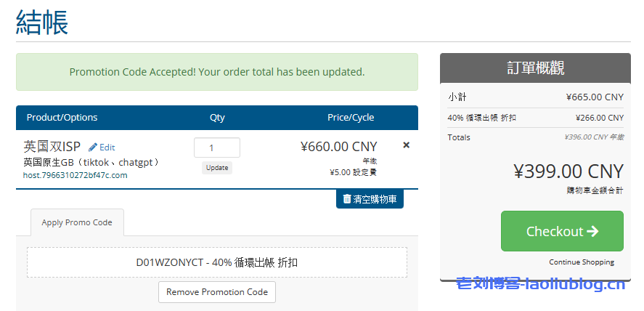The width and height of the screenshot is (644, 311).
Task: Click the promo code D01WZONYCT box
Action: click(217, 262)
